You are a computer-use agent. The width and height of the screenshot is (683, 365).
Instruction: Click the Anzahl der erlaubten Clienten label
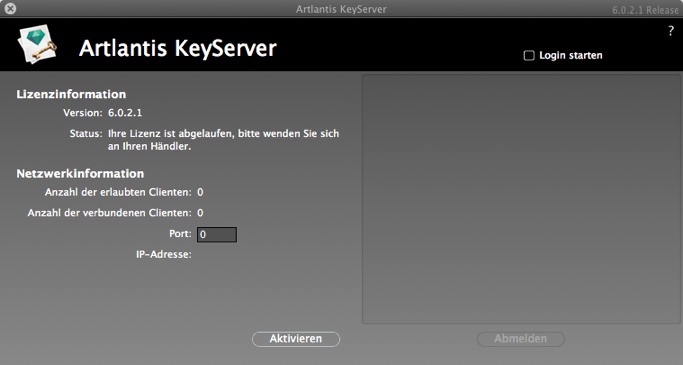[118, 192]
